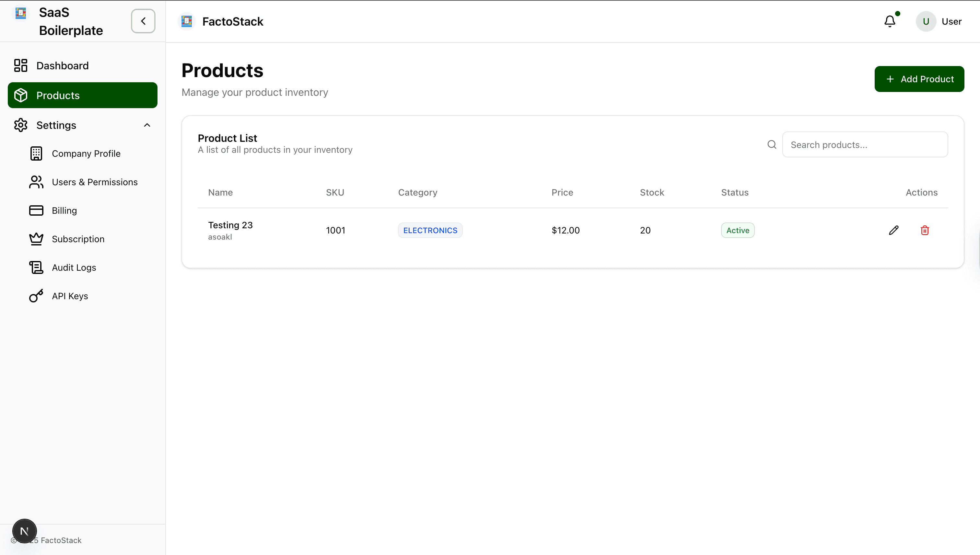
Task: Click the Add Product button
Action: pos(919,79)
